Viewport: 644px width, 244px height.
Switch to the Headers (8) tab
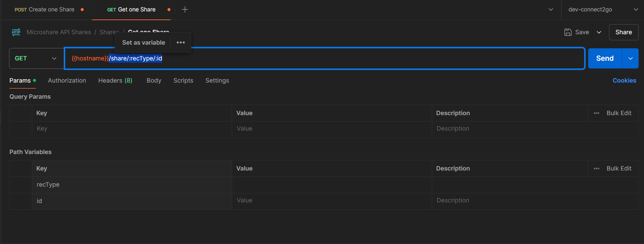pos(115,81)
